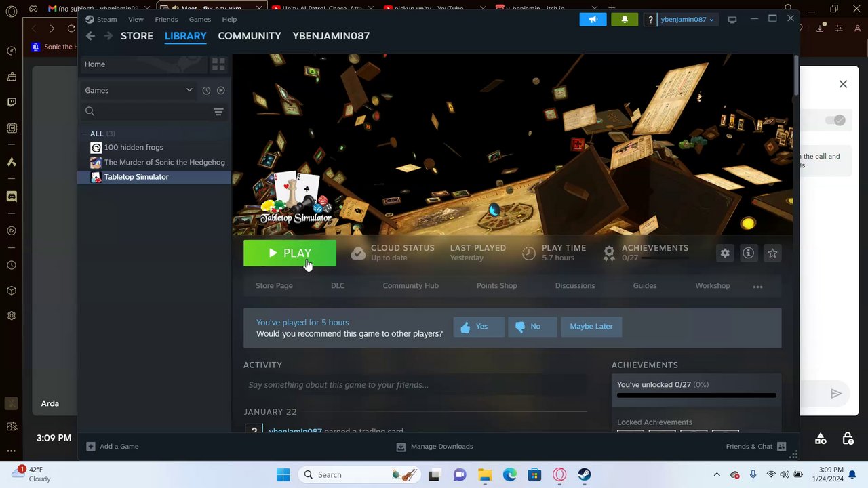Open ybenjamin087 account dropdown
Screen dimensions: 868x488
686,19
